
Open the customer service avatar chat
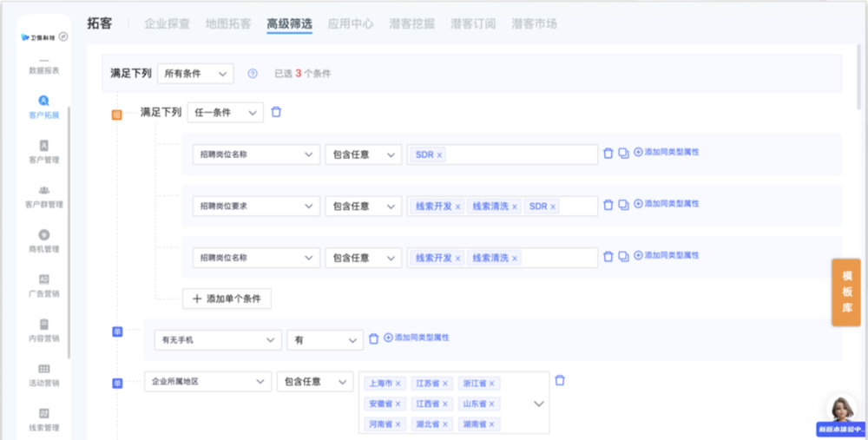coord(839,411)
